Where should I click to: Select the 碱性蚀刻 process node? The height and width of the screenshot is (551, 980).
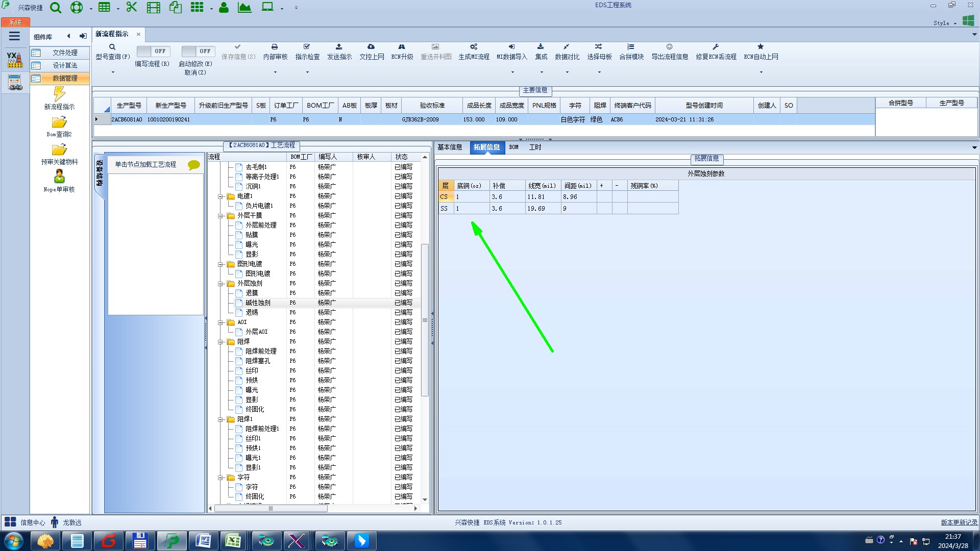[258, 303]
